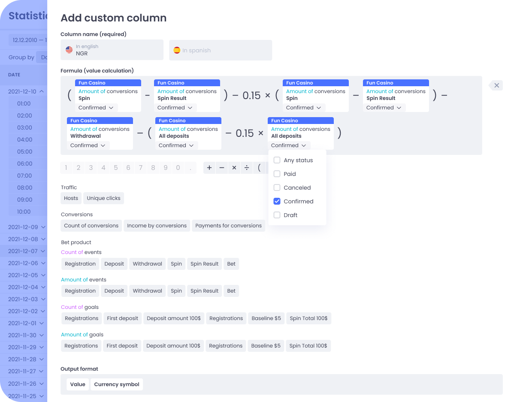The width and height of the screenshot is (532, 402).
Task: Click the plus operator button
Action: click(x=209, y=168)
